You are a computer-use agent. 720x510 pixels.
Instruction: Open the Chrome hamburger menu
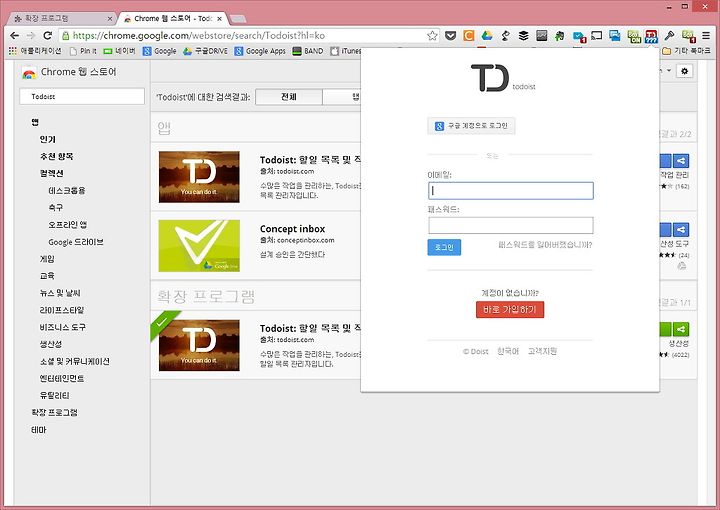(x=706, y=35)
